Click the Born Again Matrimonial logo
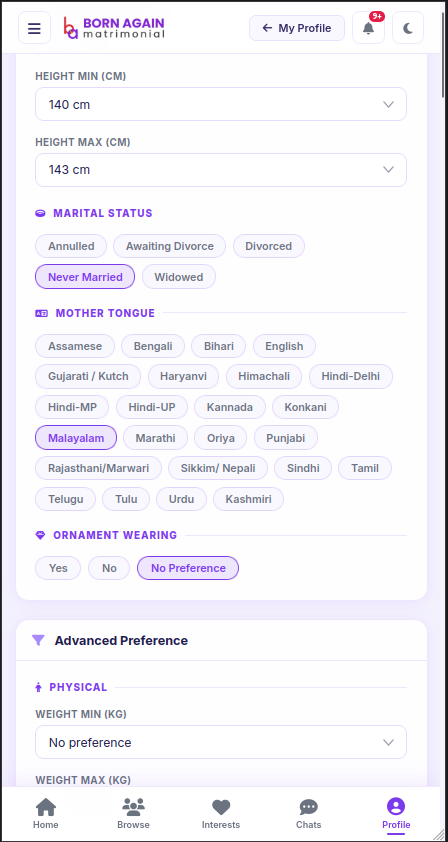The width and height of the screenshot is (448, 842). [114, 28]
